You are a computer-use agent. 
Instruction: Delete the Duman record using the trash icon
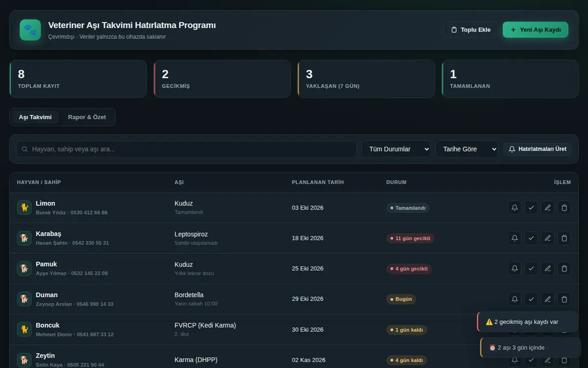tap(564, 299)
